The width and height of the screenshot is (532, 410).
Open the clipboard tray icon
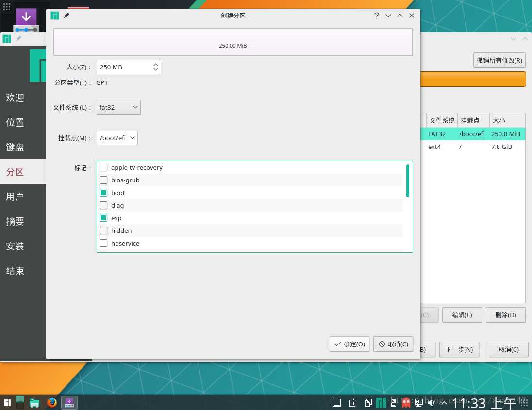[x=368, y=403]
